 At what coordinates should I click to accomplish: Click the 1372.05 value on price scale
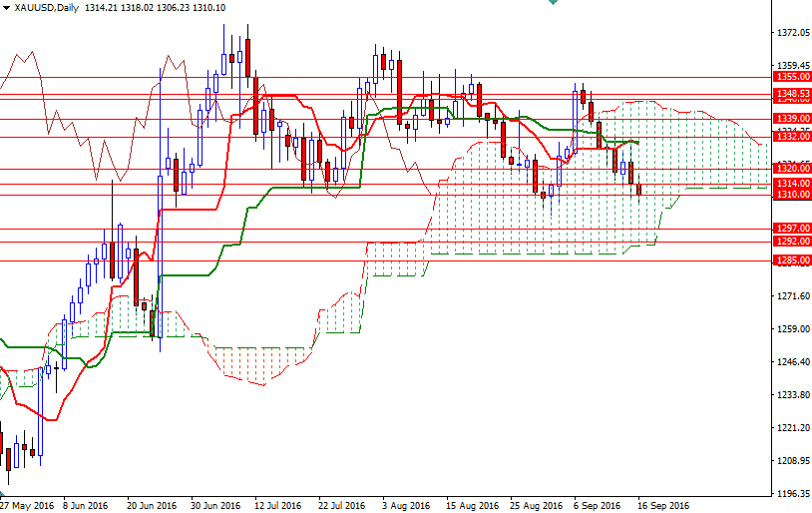[792, 33]
